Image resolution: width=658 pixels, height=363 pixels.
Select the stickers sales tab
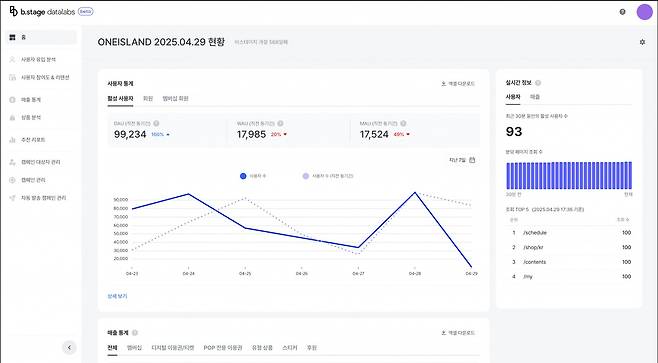pyautogui.click(x=290, y=348)
